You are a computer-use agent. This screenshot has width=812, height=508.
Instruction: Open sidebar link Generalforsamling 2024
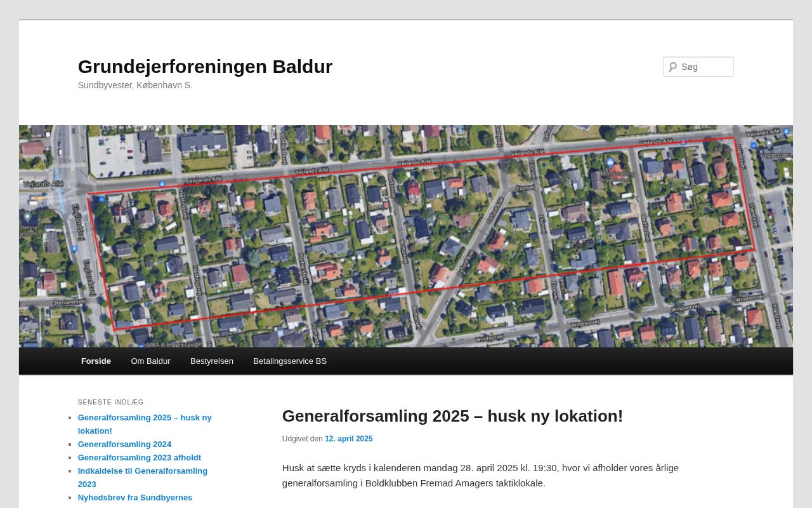[x=124, y=444]
